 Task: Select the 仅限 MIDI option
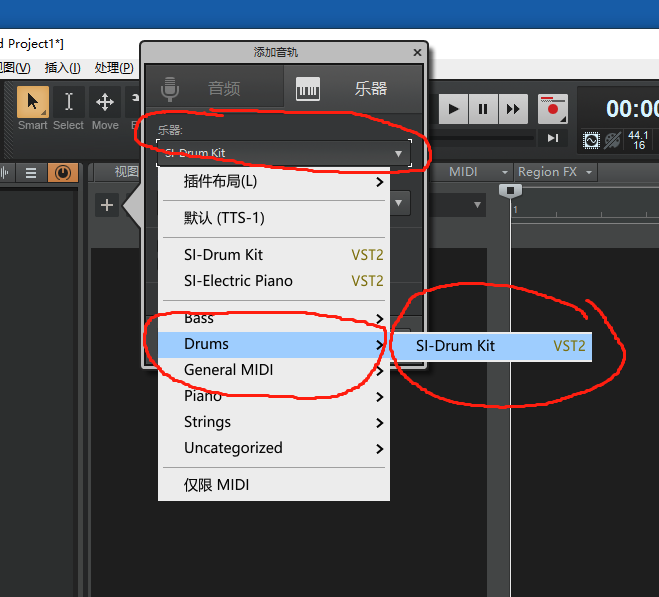[274, 485]
